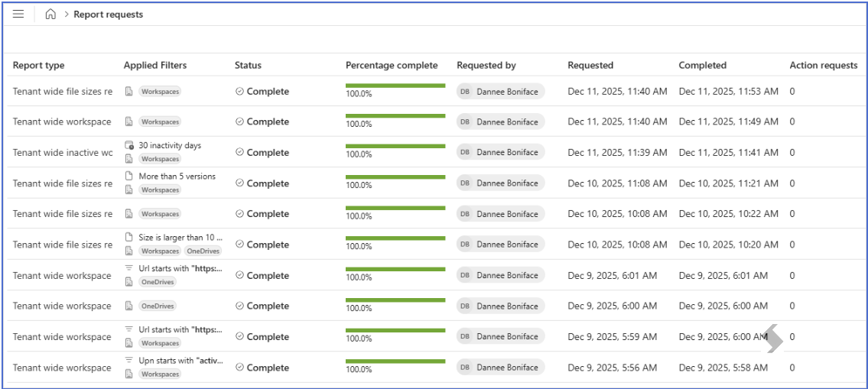Screen dimensions: 868x389
Task: Click calendar icon beside 30 inactivity days
Action: click(129, 145)
